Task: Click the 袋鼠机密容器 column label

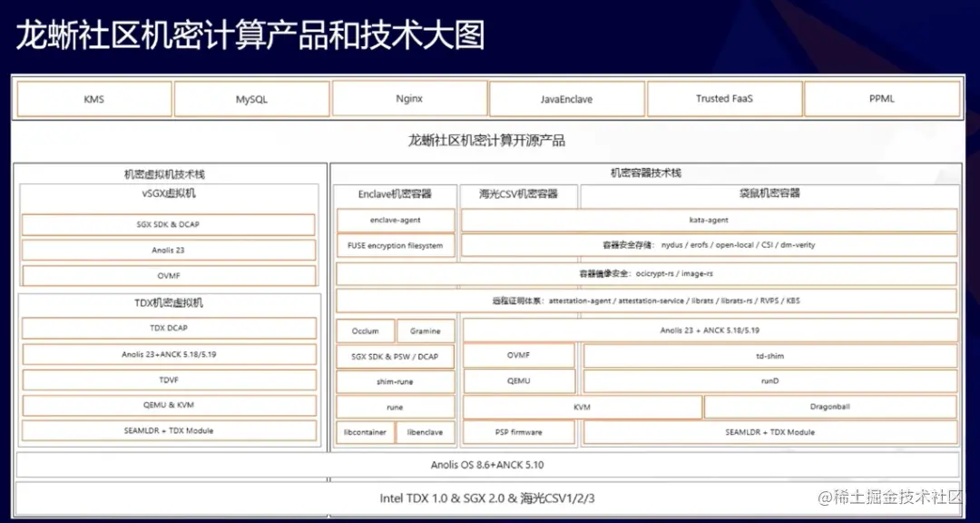Action: click(769, 193)
